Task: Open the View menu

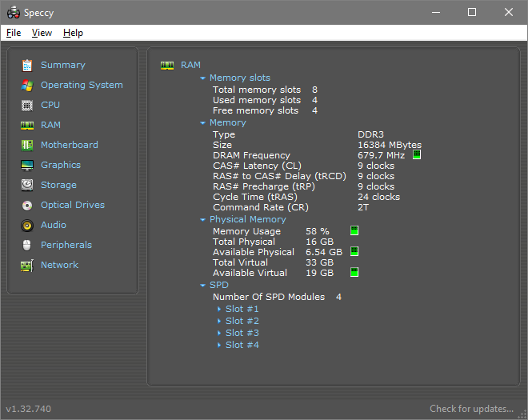Action: tap(42, 33)
